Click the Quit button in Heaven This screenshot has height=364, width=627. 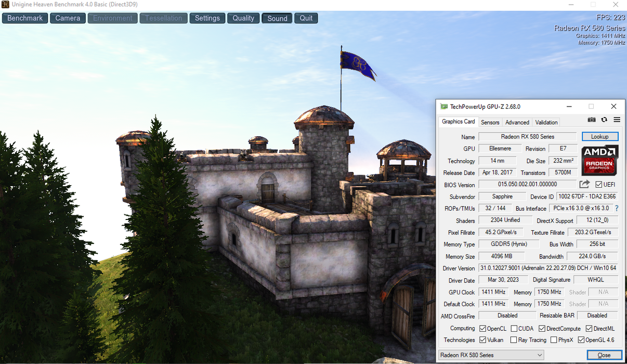pyautogui.click(x=306, y=18)
